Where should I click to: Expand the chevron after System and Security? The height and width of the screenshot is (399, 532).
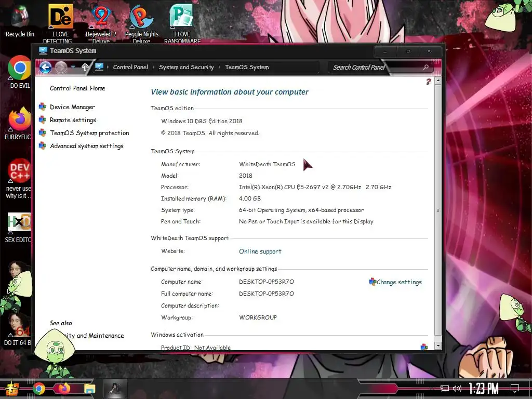click(x=220, y=67)
